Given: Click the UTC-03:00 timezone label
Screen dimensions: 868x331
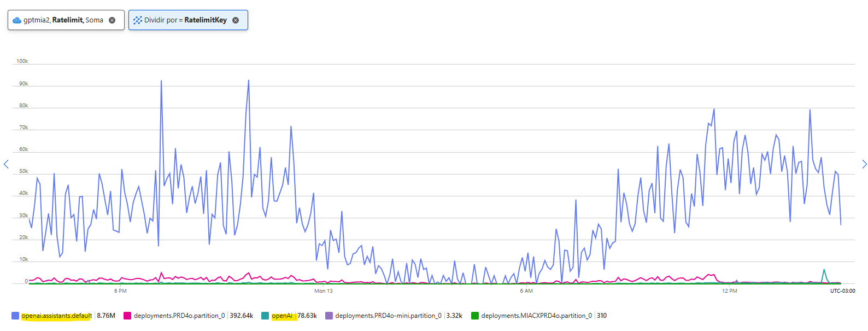Looking at the screenshot, I should pos(842,291).
